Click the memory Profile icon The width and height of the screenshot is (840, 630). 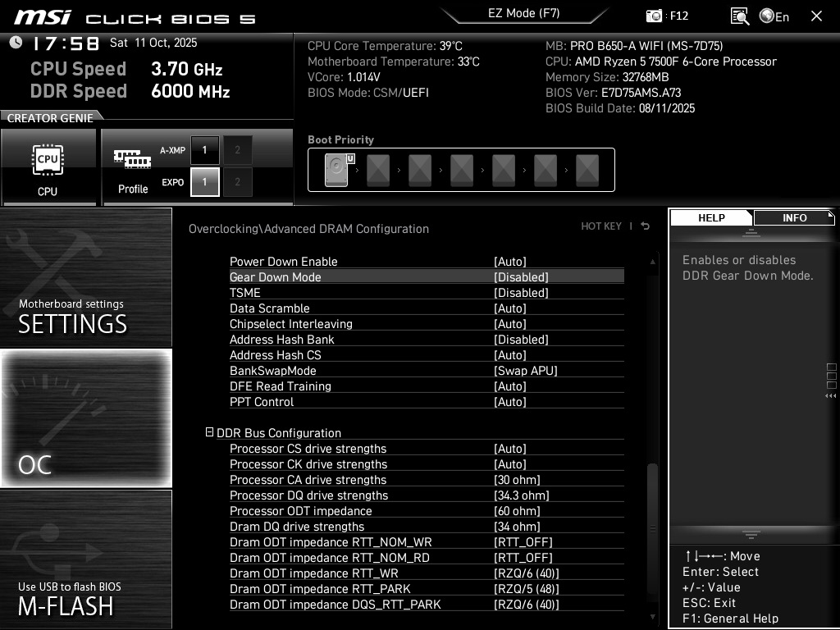coord(132,159)
